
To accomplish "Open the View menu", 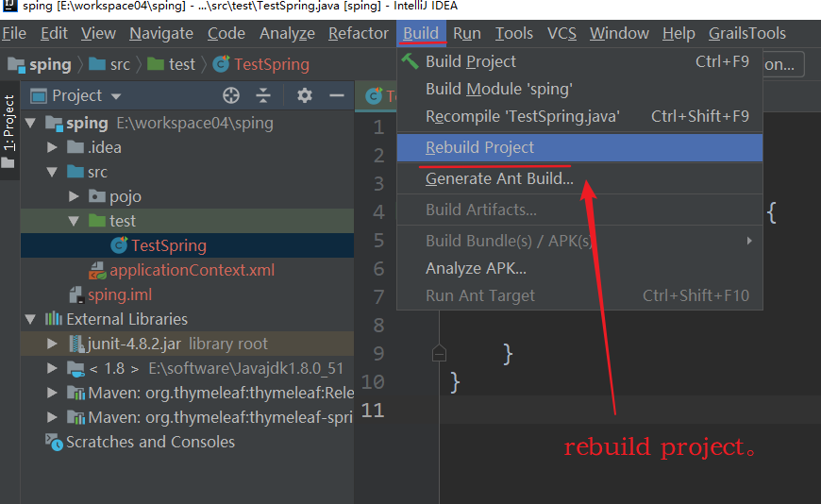I will coord(98,33).
